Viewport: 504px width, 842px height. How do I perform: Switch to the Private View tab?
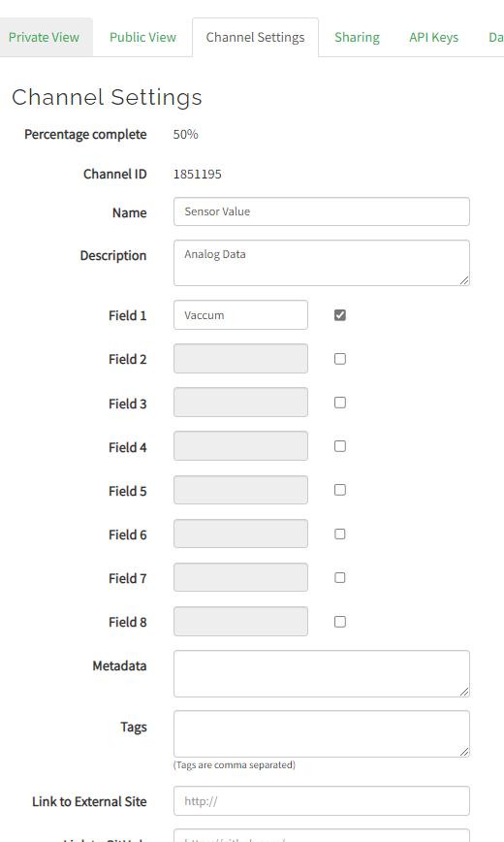coord(44,37)
